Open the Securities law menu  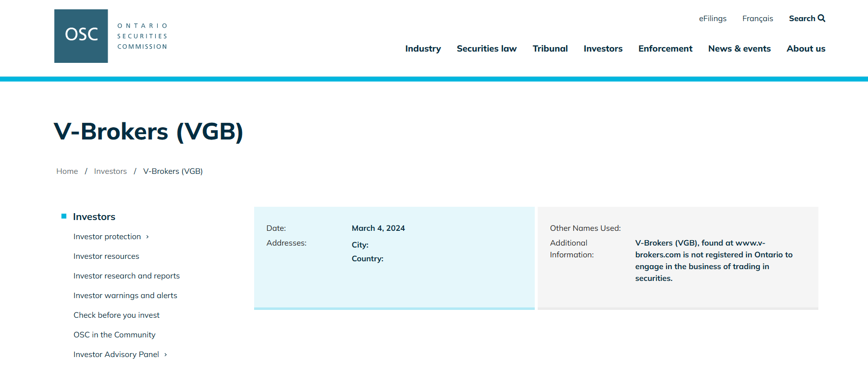(x=487, y=49)
